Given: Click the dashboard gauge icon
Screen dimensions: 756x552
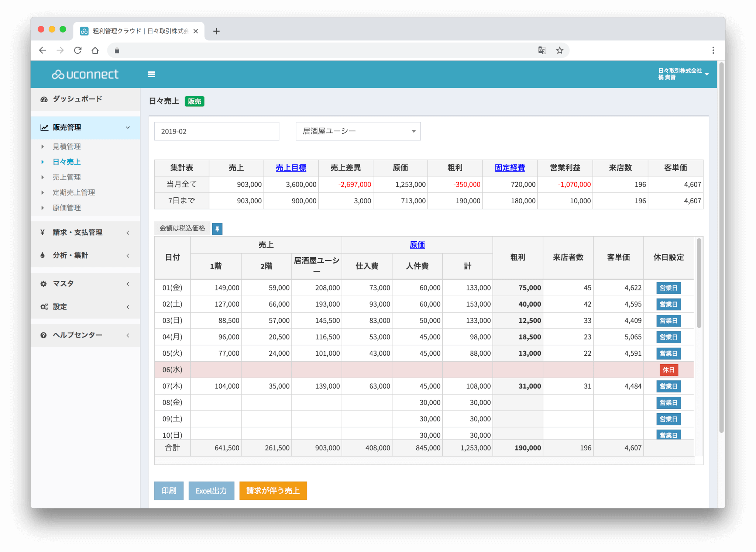Looking at the screenshot, I should (44, 99).
